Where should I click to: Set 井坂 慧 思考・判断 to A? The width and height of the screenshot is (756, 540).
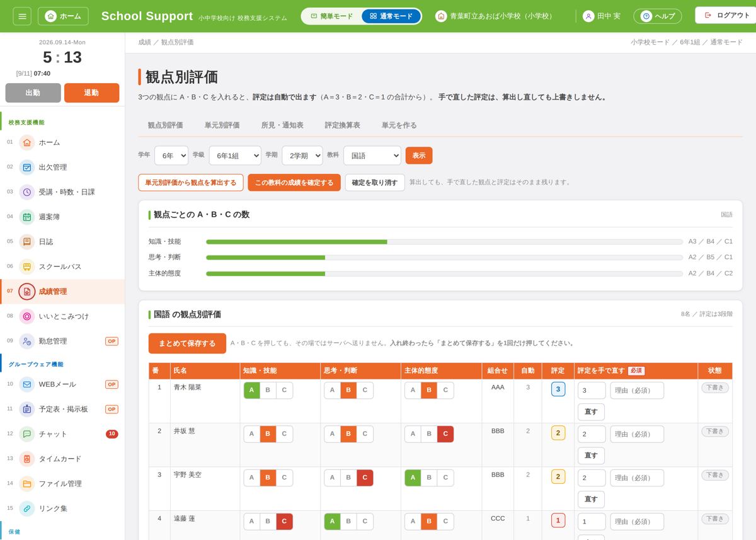332,434
